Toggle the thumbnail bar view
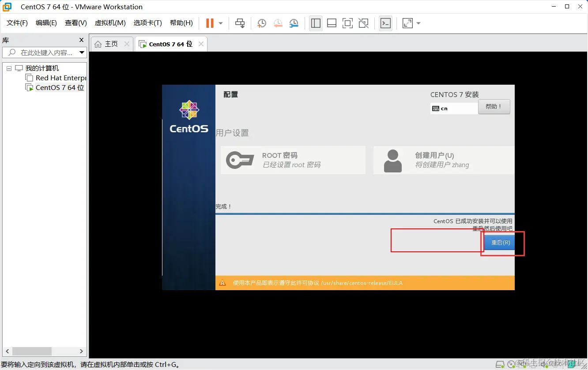Screen dimensions: 588x370 pyautogui.click(x=332, y=23)
